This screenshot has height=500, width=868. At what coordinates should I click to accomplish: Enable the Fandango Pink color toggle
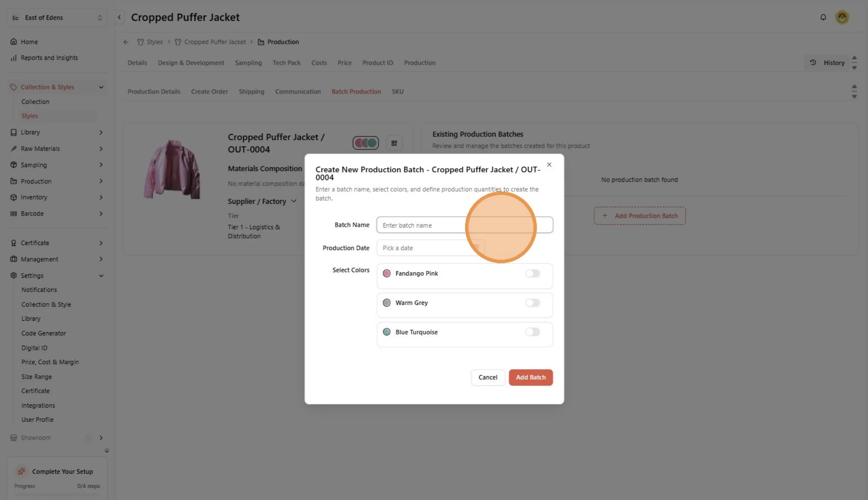[x=533, y=273]
